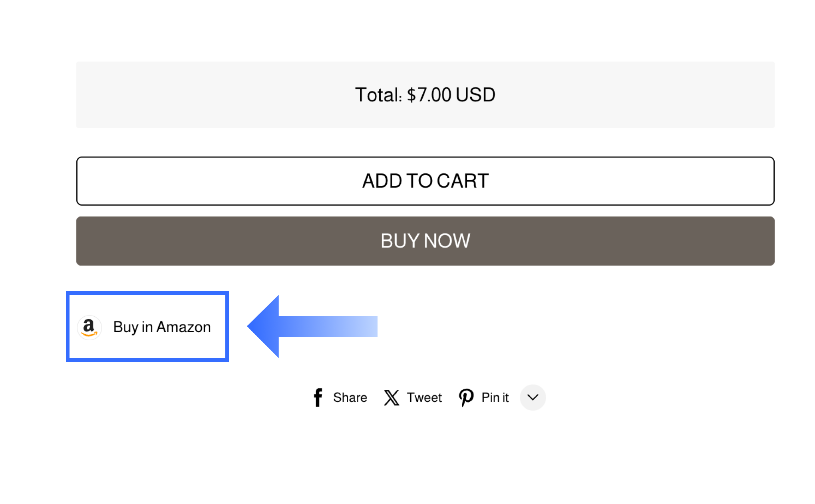The width and height of the screenshot is (815, 504).
Task: Select the Share text label
Action: coord(350,397)
